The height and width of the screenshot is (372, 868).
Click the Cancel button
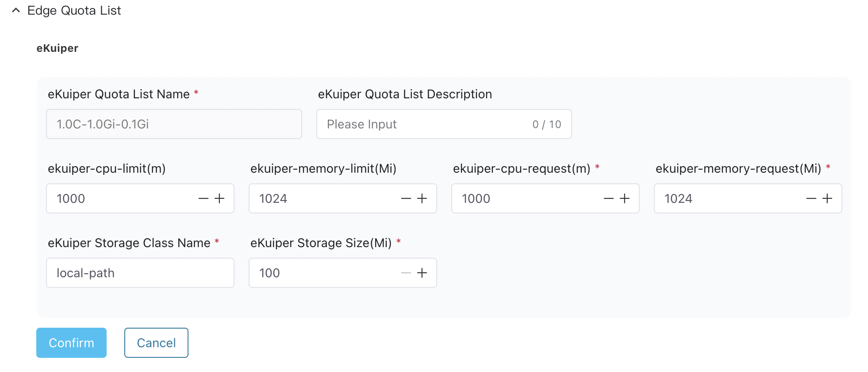156,343
